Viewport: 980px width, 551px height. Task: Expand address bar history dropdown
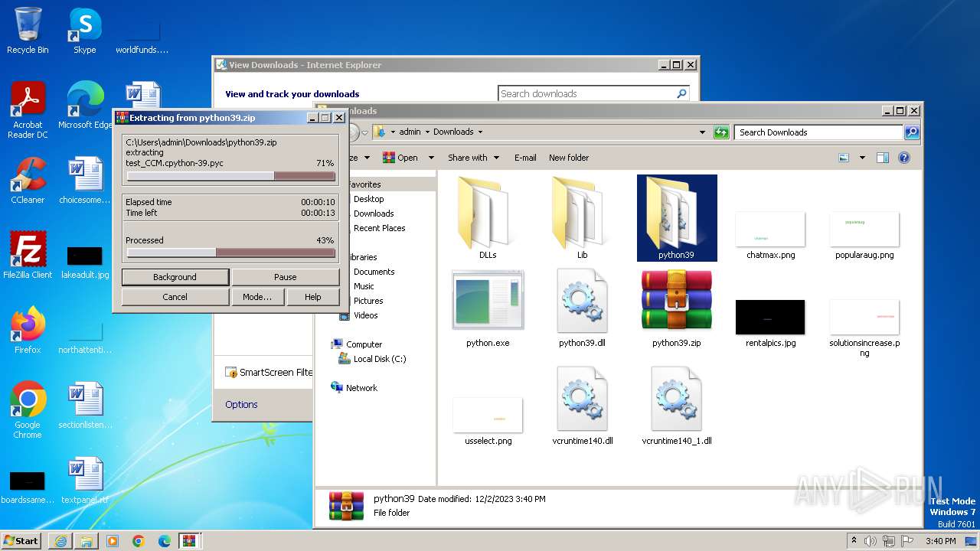click(x=703, y=132)
